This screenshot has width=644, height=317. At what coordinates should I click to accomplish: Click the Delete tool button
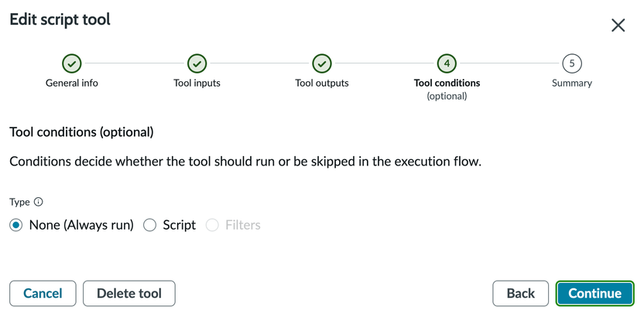(x=129, y=293)
